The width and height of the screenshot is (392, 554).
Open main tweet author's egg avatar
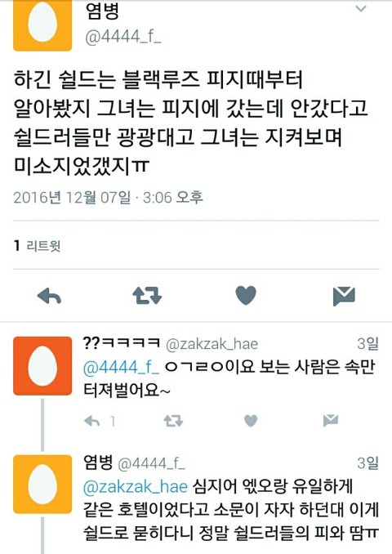[x=42, y=25]
